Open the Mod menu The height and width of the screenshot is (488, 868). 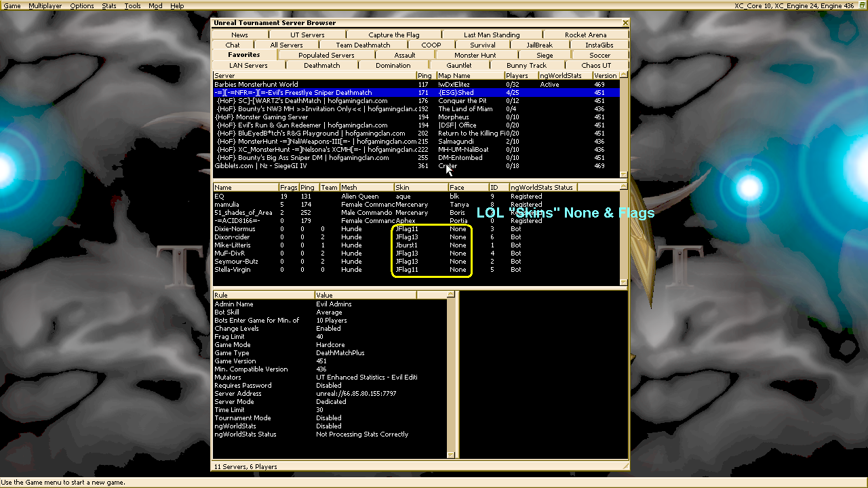click(155, 5)
